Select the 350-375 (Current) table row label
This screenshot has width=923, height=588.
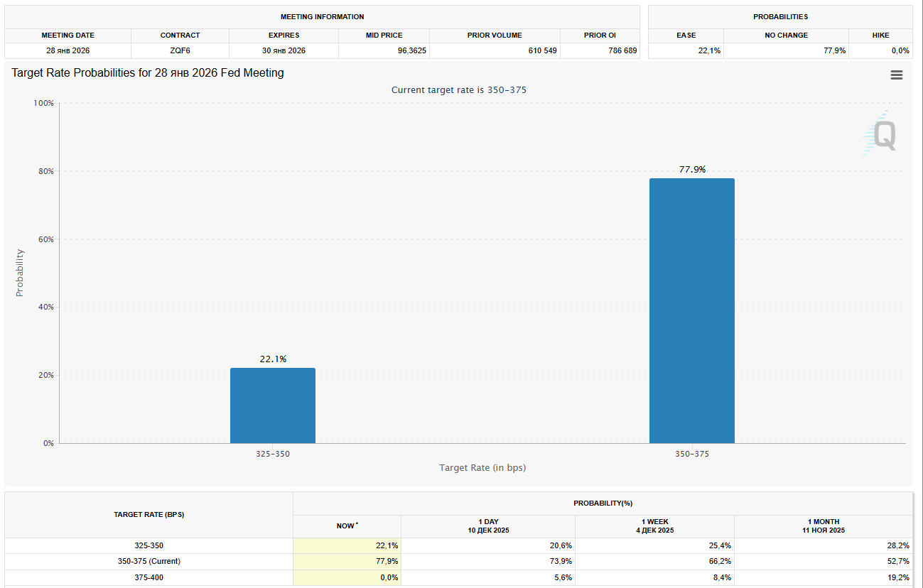coord(149,561)
